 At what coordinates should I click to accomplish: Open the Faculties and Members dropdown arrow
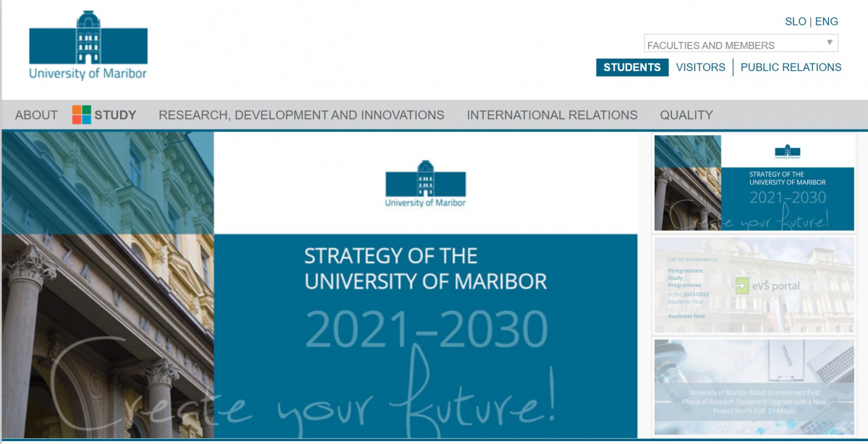click(830, 43)
